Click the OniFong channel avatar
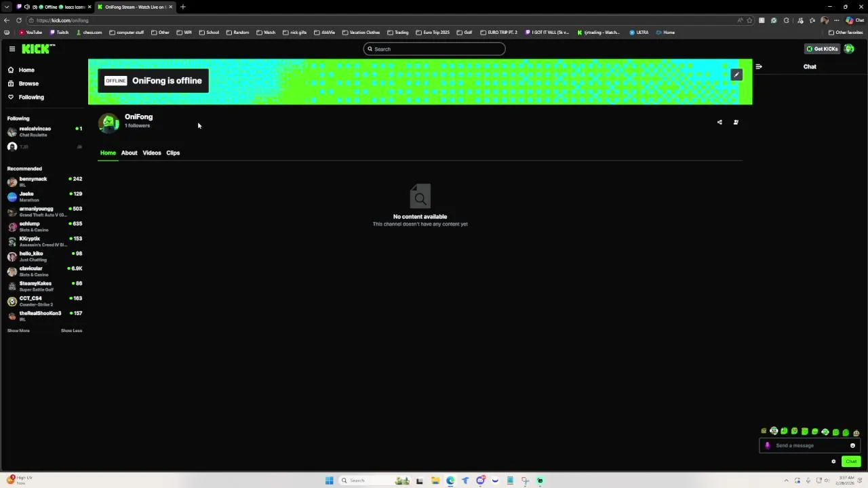 [108, 123]
